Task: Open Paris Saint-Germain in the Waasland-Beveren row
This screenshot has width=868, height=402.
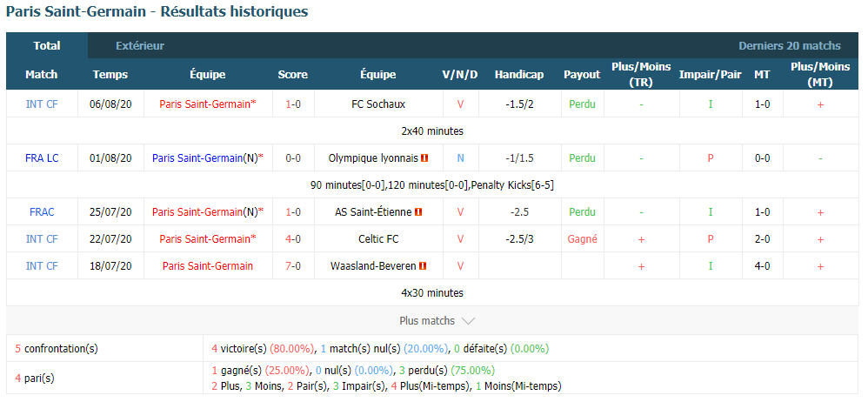Action: pyautogui.click(x=208, y=266)
